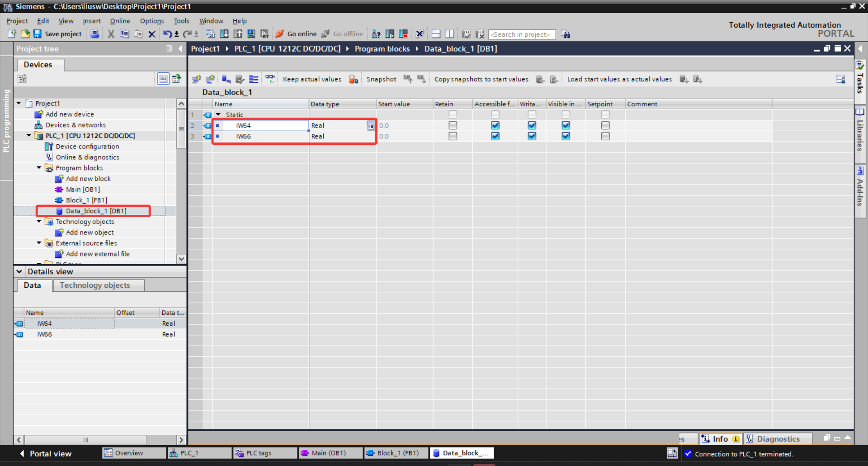Click the Search in project field
This screenshot has height=466, width=868.
tap(522, 34)
